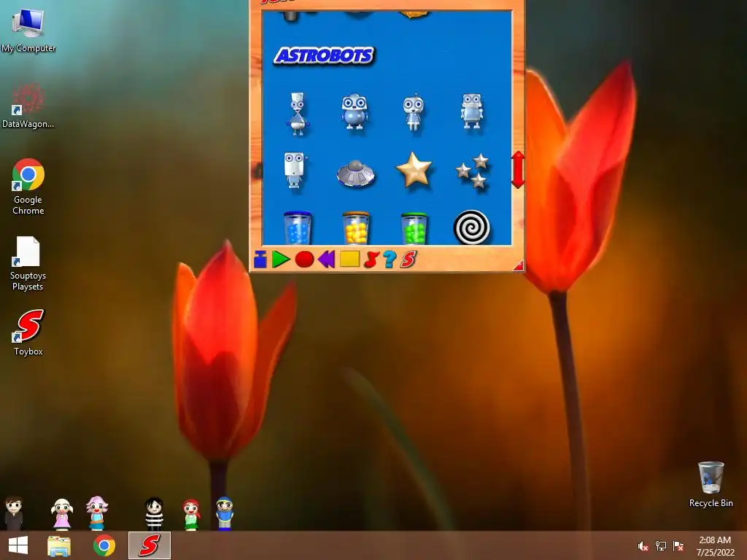Click the blue-hatted doll toy
Image resolution: width=747 pixels, height=560 pixels.
pos(224,513)
